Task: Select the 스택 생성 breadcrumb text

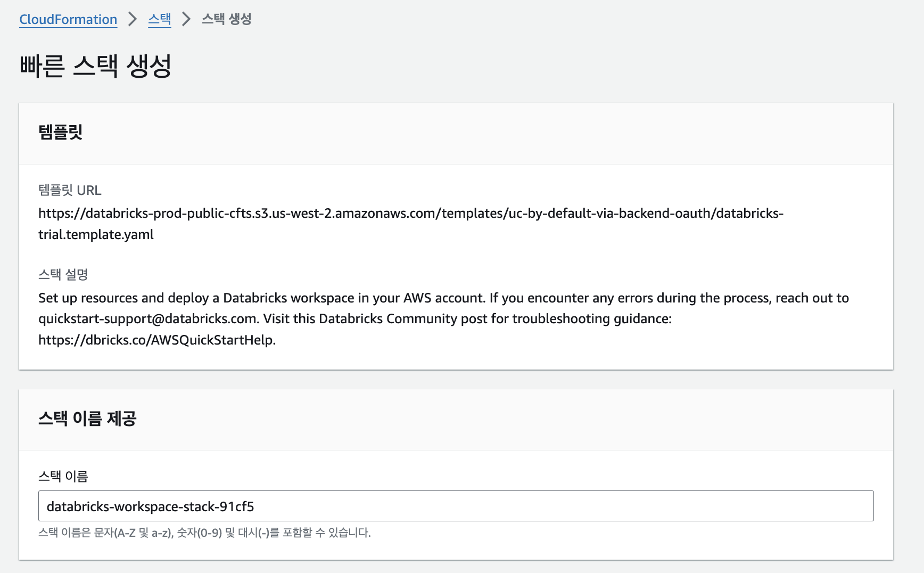Action: [x=226, y=19]
